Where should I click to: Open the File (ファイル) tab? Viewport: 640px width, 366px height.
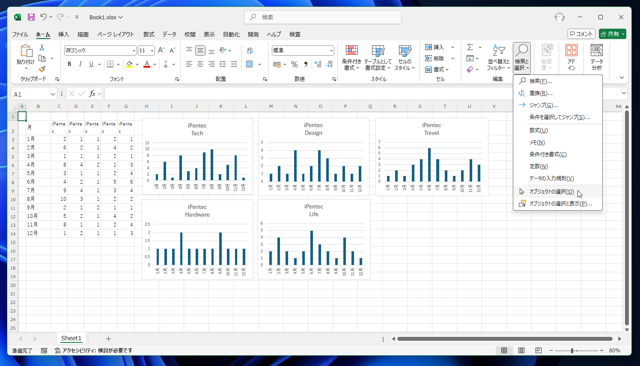point(20,34)
